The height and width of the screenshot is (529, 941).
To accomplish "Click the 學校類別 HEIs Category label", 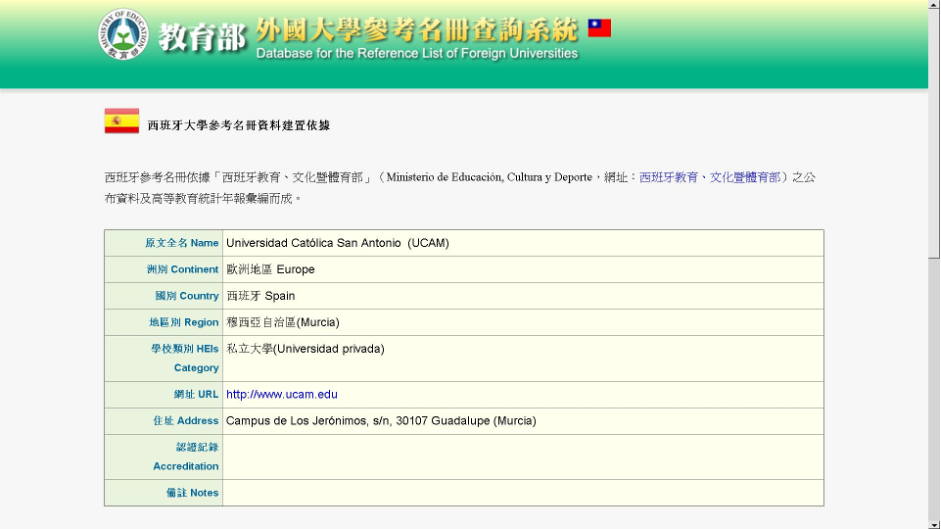I will coord(185,358).
